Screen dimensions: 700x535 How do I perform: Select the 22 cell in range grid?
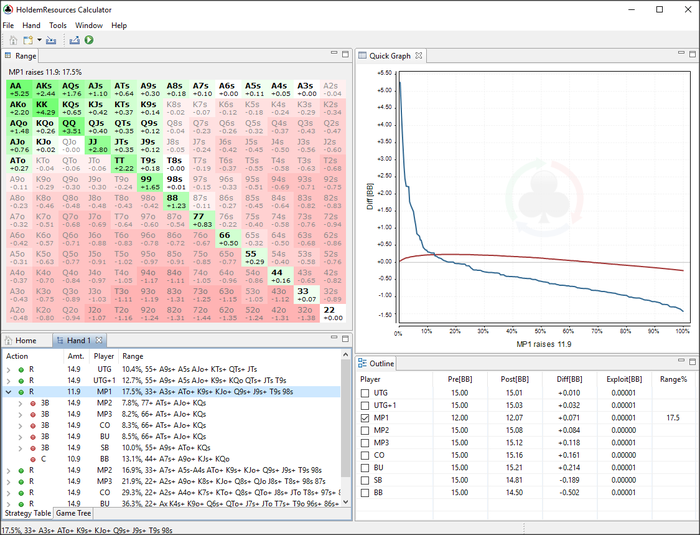[333, 313]
